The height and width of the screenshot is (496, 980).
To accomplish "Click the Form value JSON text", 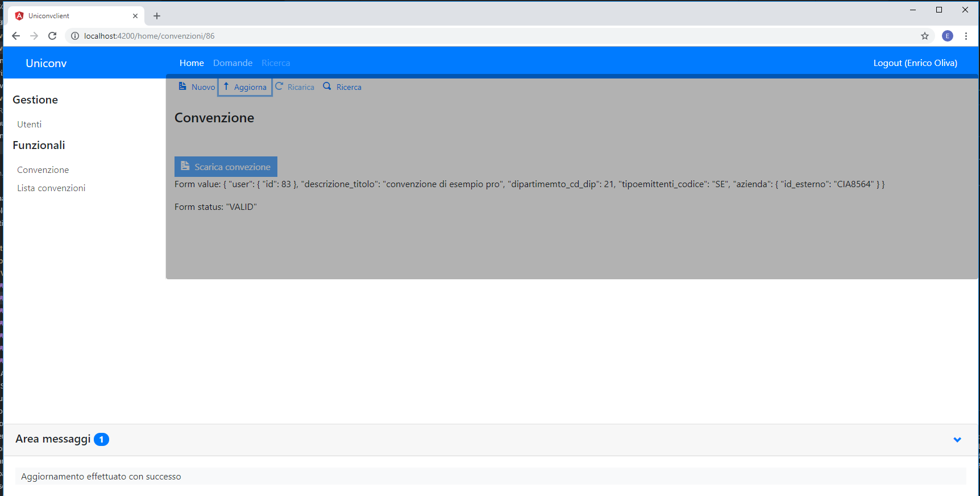I will tap(529, 184).
